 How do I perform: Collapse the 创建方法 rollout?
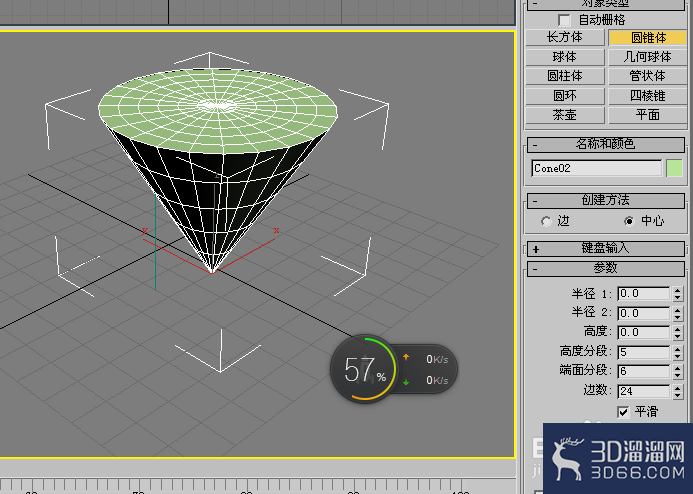click(605, 201)
